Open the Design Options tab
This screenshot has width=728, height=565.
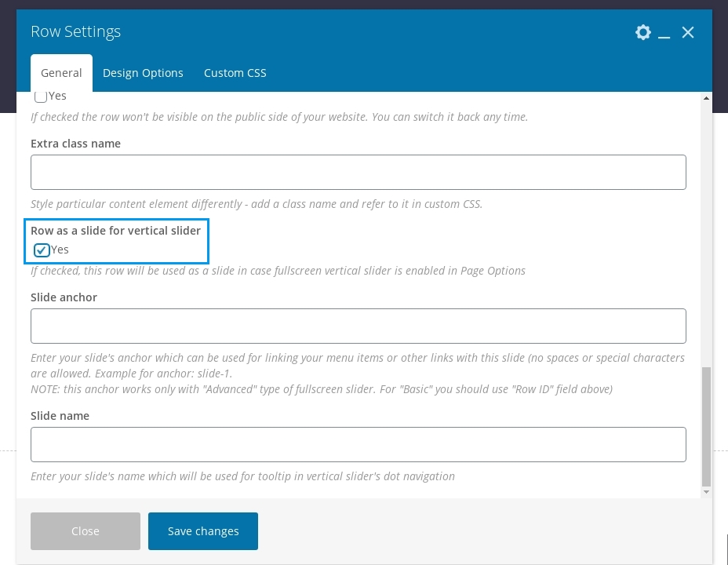tap(143, 73)
